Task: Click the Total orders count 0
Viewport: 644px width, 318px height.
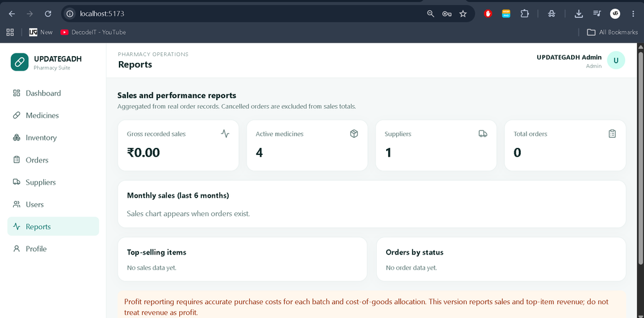Action: click(x=518, y=152)
